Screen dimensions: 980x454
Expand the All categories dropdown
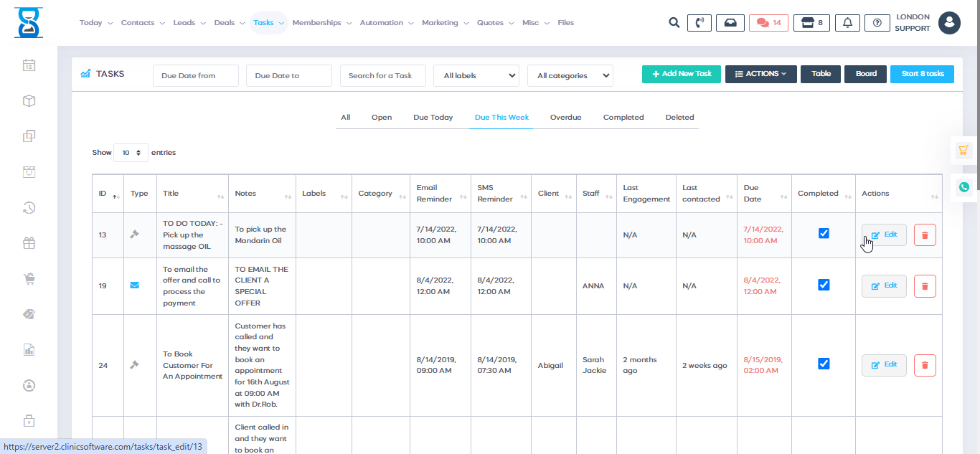click(x=570, y=75)
